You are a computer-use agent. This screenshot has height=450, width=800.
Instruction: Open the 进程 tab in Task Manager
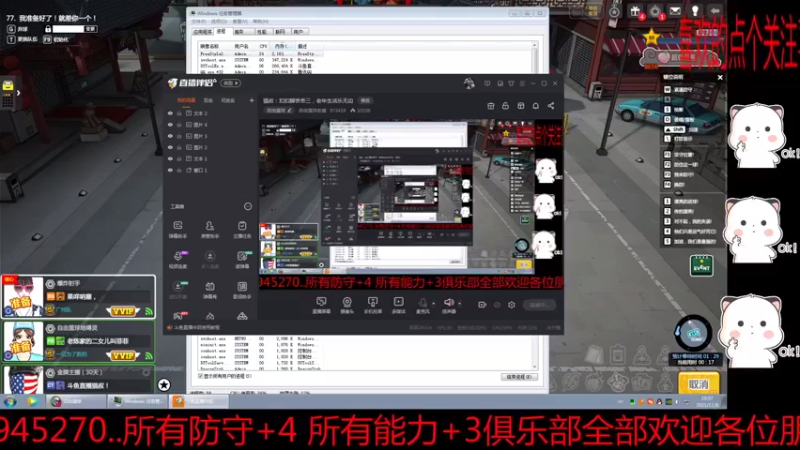pyautogui.click(x=221, y=32)
